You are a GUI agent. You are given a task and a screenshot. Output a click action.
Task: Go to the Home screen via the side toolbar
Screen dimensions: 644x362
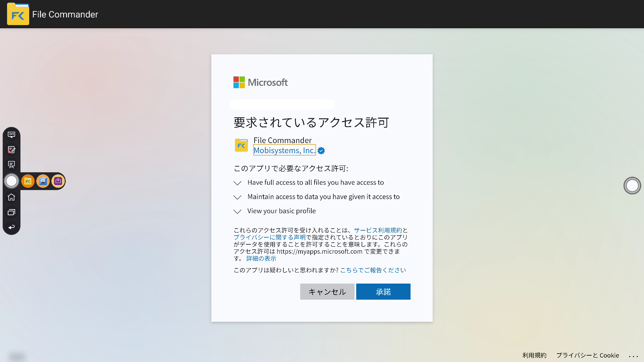pos(11,197)
